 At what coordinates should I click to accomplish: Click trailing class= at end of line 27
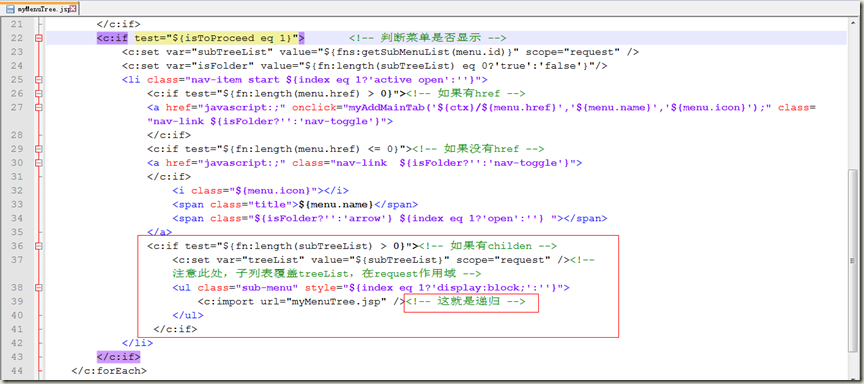[x=796, y=107]
